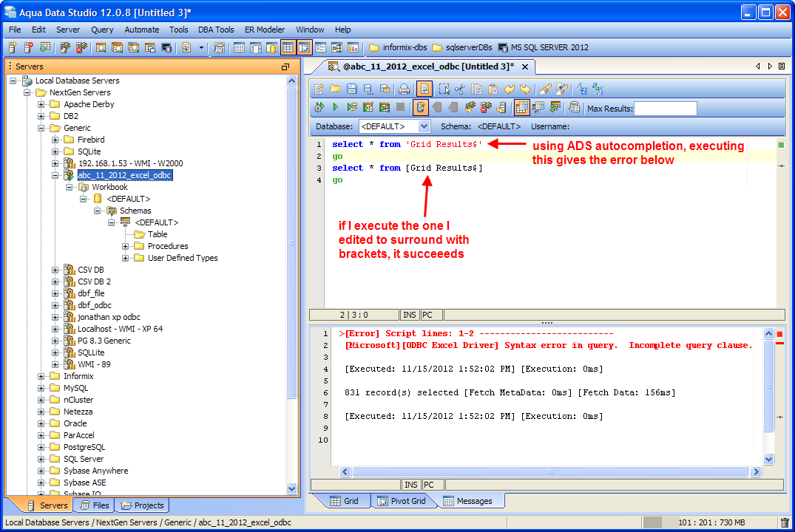Screen dimensions: 795x532
Task: Open the File menu
Action: 16,30
